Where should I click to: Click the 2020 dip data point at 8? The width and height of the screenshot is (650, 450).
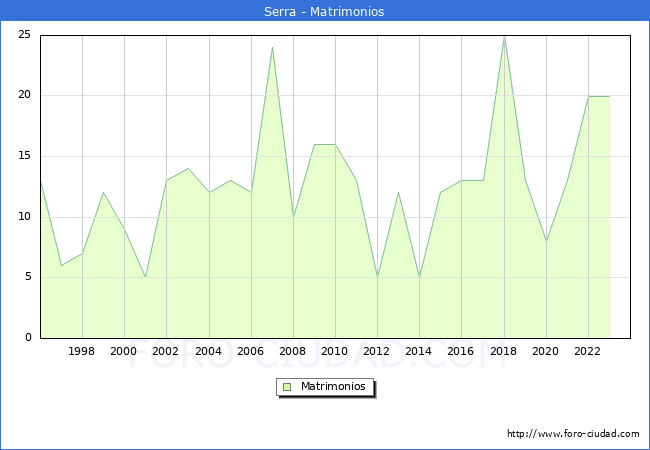[546, 241]
